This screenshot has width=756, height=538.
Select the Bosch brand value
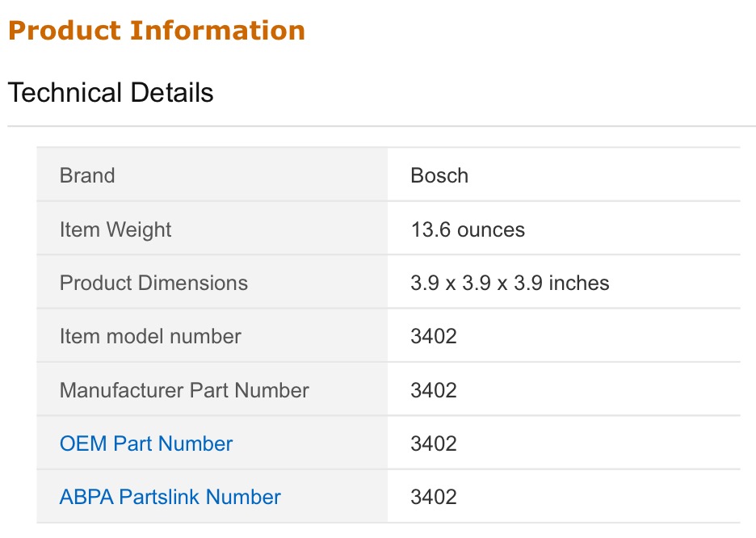coord(439,175)
